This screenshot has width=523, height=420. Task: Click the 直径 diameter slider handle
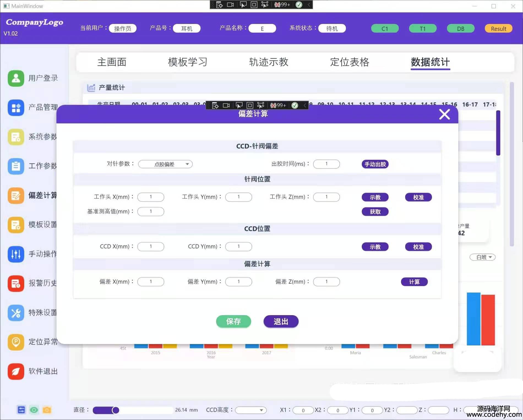coord(116,410)
